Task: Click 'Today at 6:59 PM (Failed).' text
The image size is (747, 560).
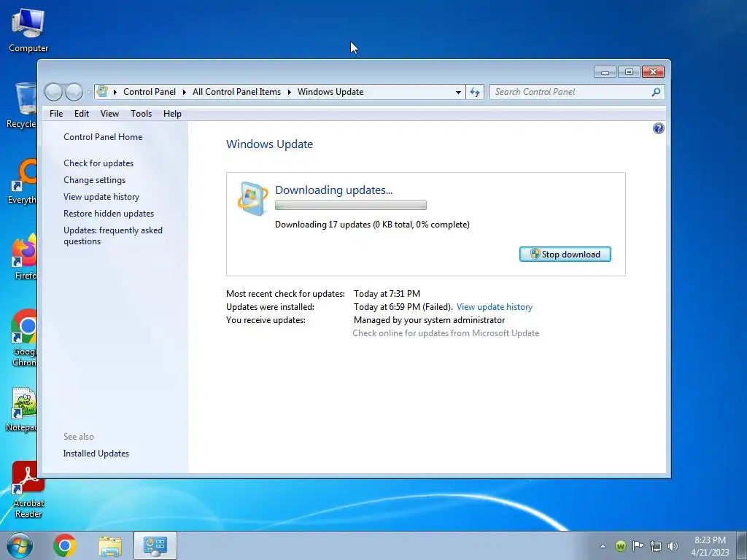Action: (x=403, y=307)
